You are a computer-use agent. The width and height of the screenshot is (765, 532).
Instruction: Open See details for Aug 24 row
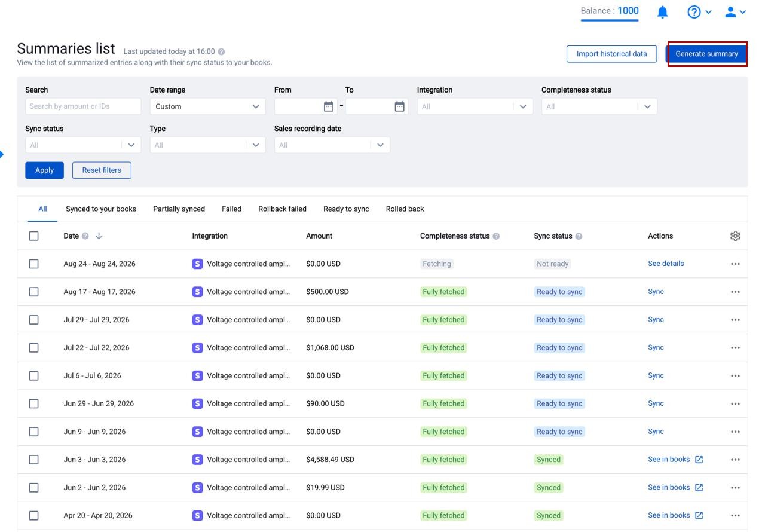tap(666, 264)
